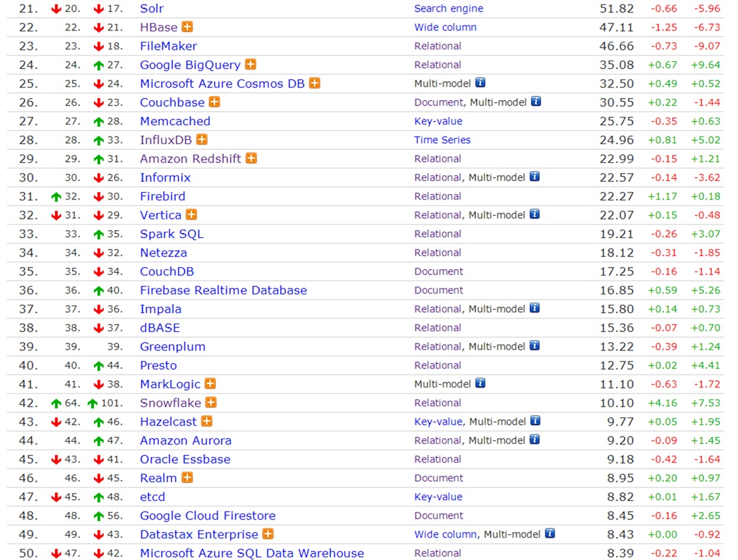The height and width of the screenshot is (560, 738).
Task: Open the Solr database link
Action: coord(152,8)
